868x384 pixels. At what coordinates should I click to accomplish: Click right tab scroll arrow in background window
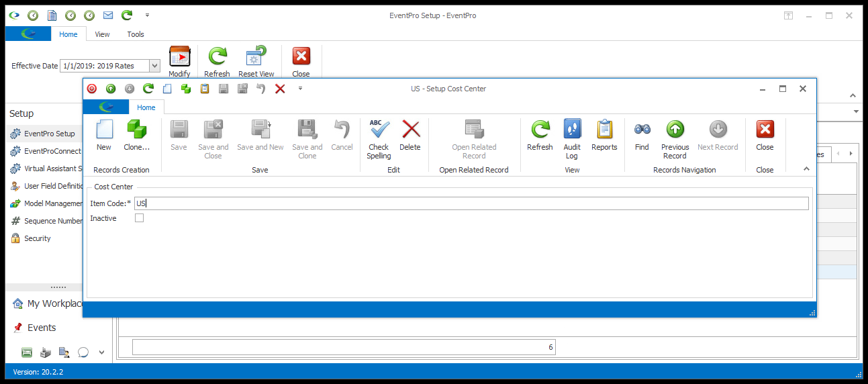[x=851, y=154]
